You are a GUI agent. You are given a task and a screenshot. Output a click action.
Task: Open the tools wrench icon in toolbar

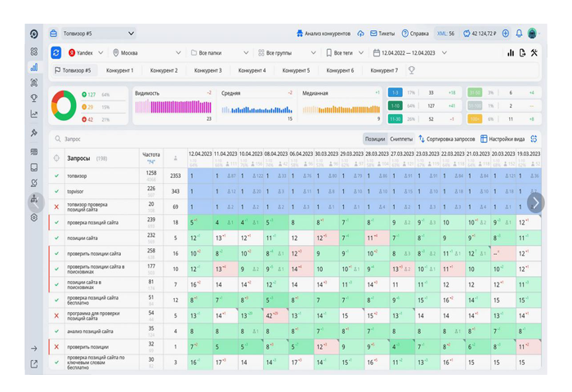[x=534, y=53]
